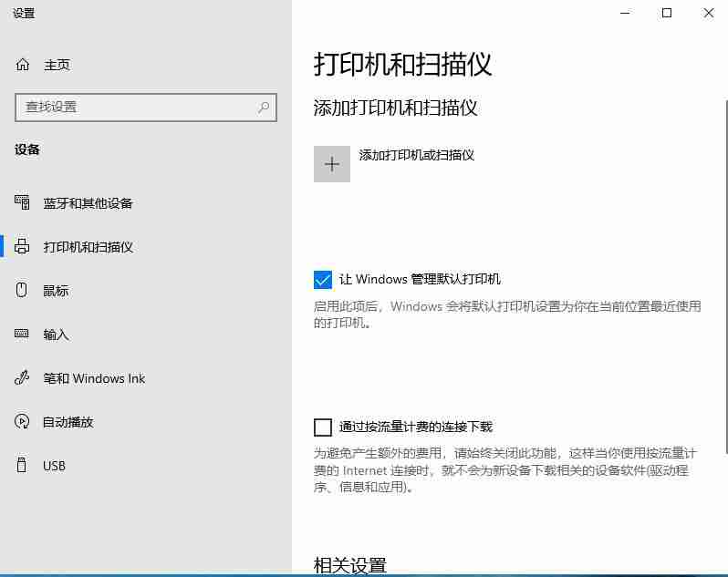Open 自动播放 settings page
Viewport: 728px width, 577px height.
pyautogui.click(x=68, y=422)
